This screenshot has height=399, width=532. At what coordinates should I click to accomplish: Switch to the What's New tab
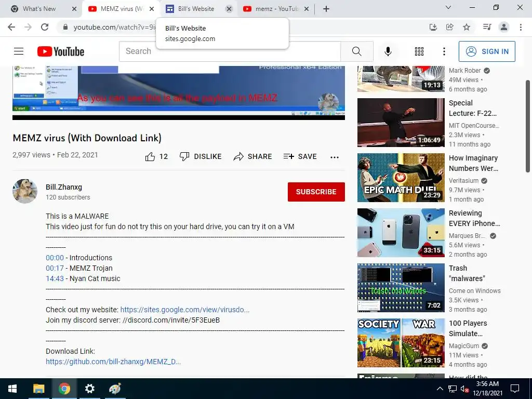39,9
